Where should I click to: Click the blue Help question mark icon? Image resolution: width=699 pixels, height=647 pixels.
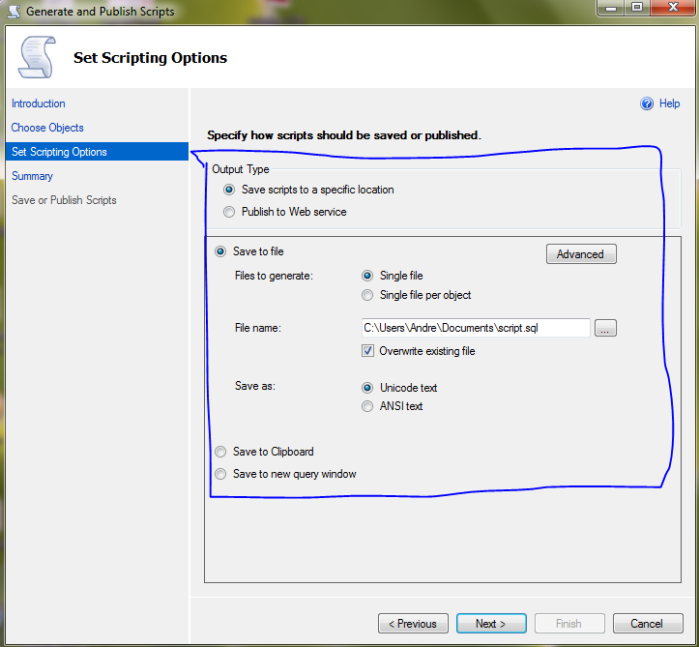[646, 104]
